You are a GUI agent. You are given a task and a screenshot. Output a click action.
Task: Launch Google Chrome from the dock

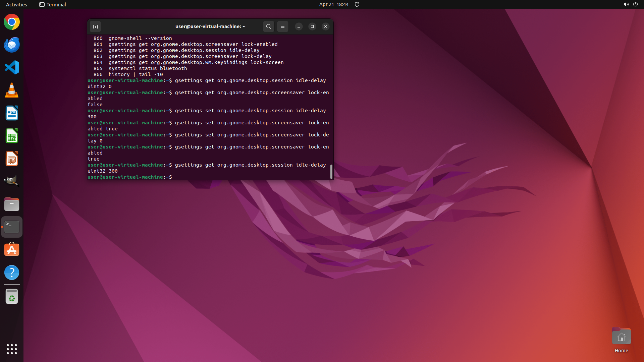12,22
